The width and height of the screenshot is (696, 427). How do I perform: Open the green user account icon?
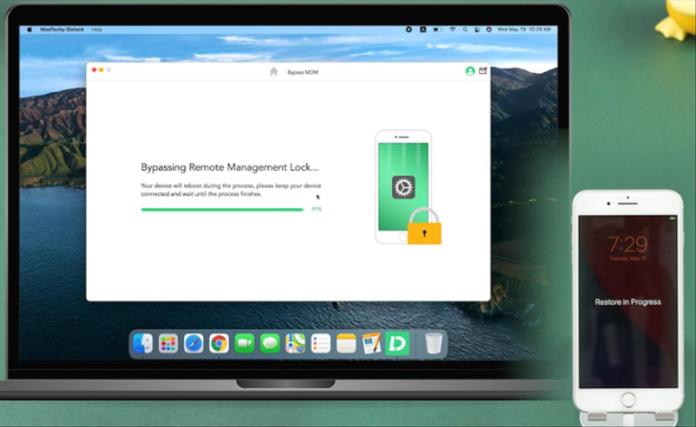(470, 71)
